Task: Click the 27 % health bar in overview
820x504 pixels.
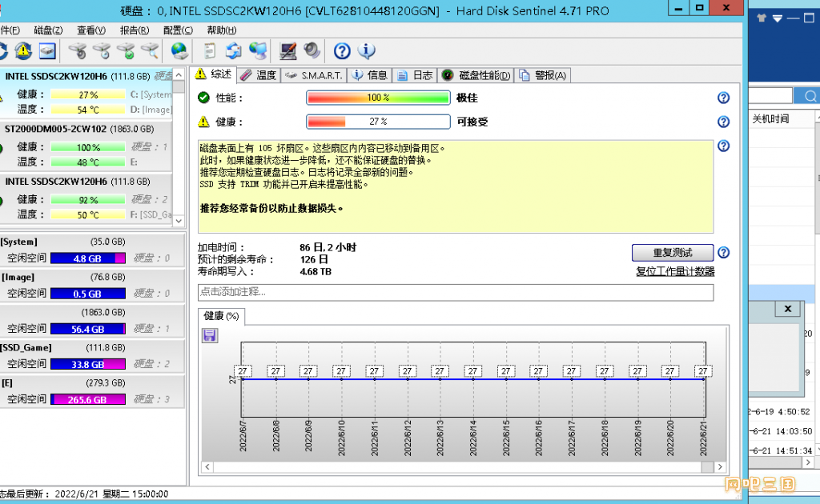Action: pyautogui.click(x=378, y=122)
